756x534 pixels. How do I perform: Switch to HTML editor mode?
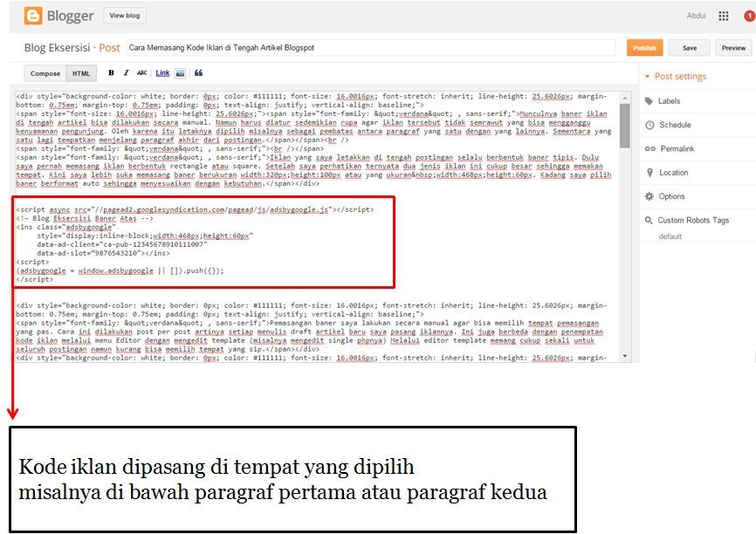pyautogui.click(x=81, y=73)
